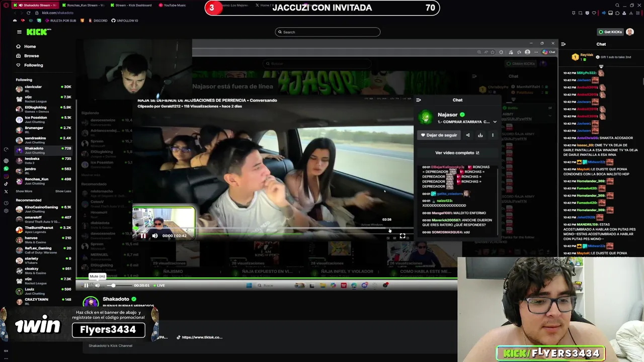Click Dejar de seguir button
This screenshot has height=362, width=644.
[439, 135]
